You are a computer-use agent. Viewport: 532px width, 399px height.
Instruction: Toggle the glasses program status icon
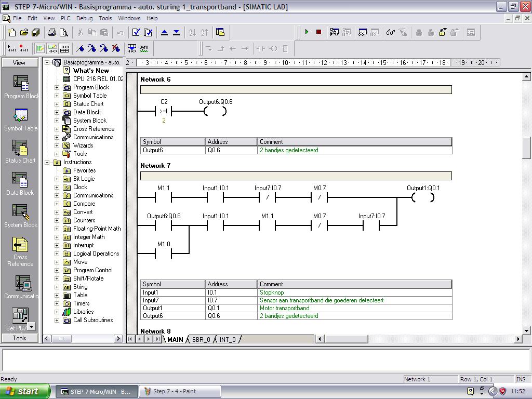(391, 32)
